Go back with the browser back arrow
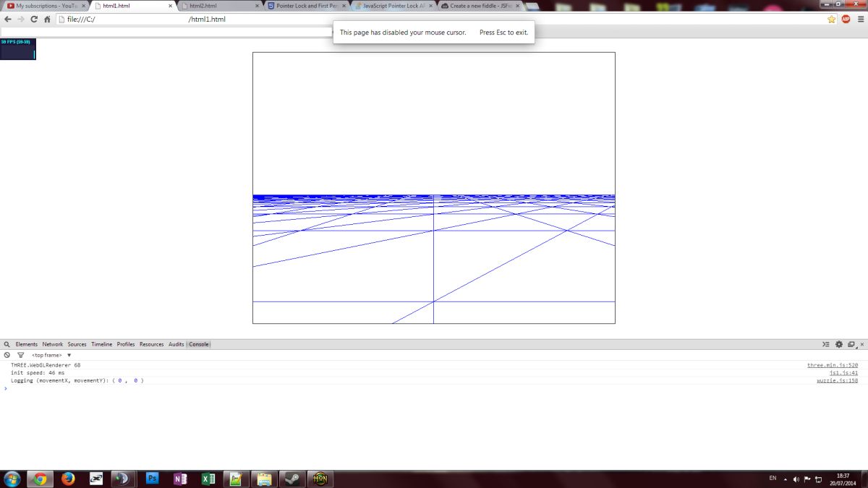 tap(8, 19)
